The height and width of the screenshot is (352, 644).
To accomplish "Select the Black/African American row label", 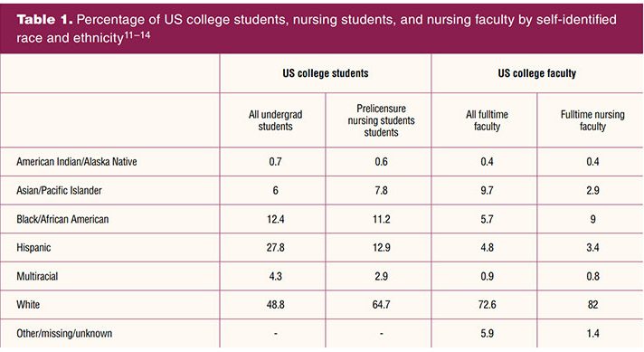I will pyautogui.click(x=62, y=219).
